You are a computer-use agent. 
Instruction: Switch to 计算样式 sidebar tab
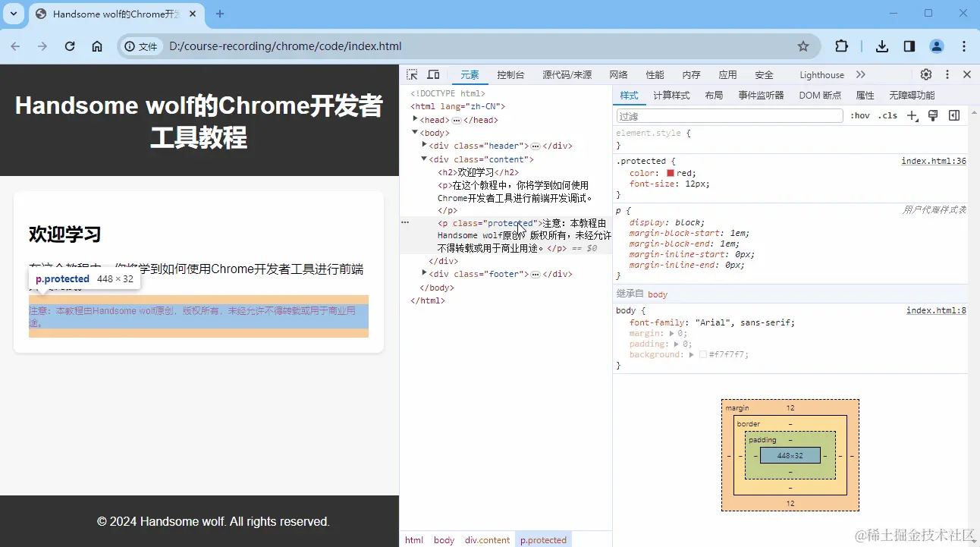click(x=671, y=95)
